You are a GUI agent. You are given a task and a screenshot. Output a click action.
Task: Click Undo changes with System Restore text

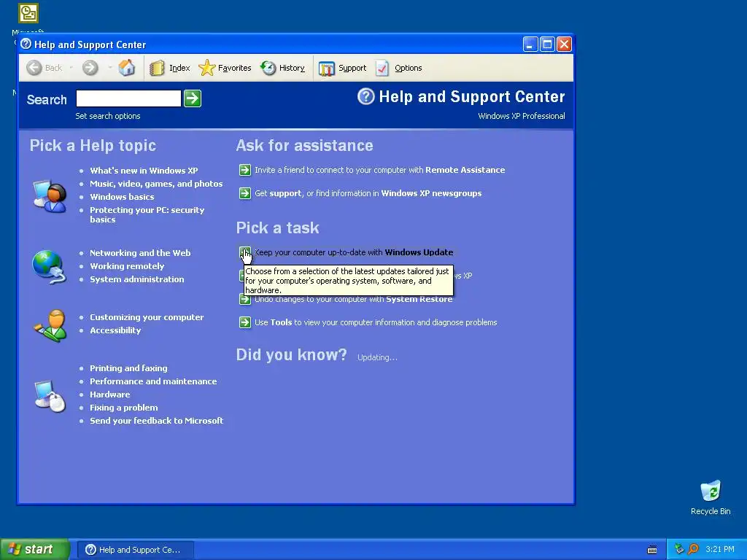tap(354, 300)
